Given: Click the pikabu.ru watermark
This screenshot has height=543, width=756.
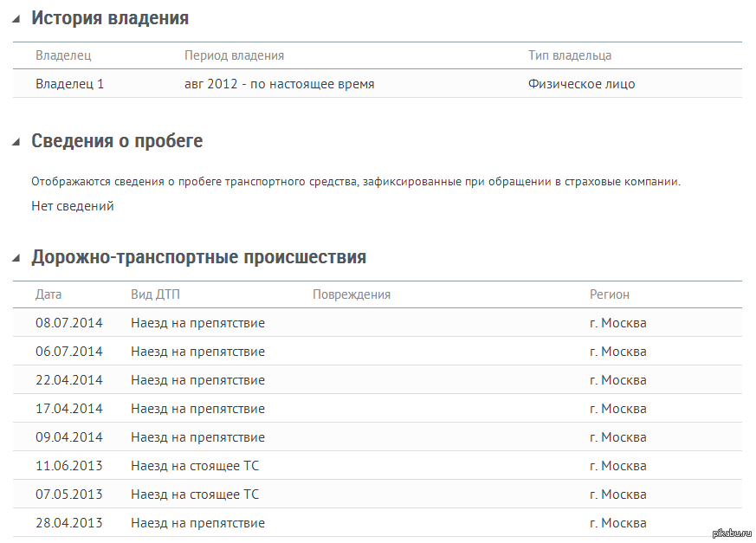Looking at the screenshot, I should pyautogui.click(x=730, y=532).
